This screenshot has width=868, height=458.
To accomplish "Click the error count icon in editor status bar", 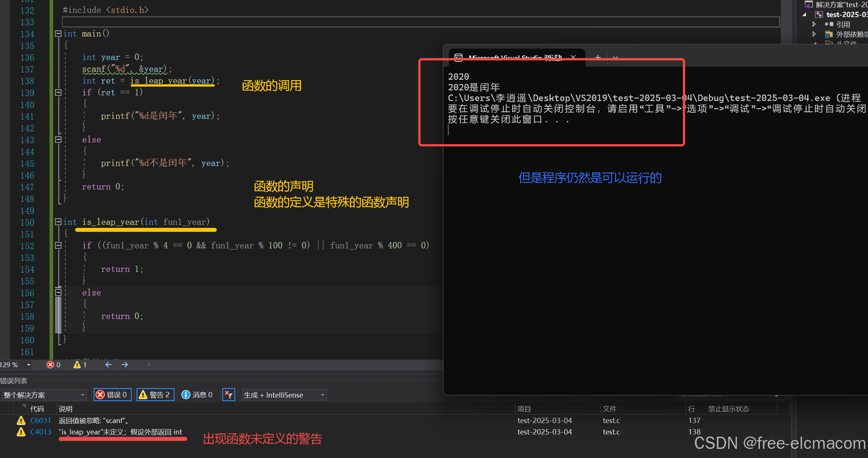I will pyautogui.click(x=50, y=365).
